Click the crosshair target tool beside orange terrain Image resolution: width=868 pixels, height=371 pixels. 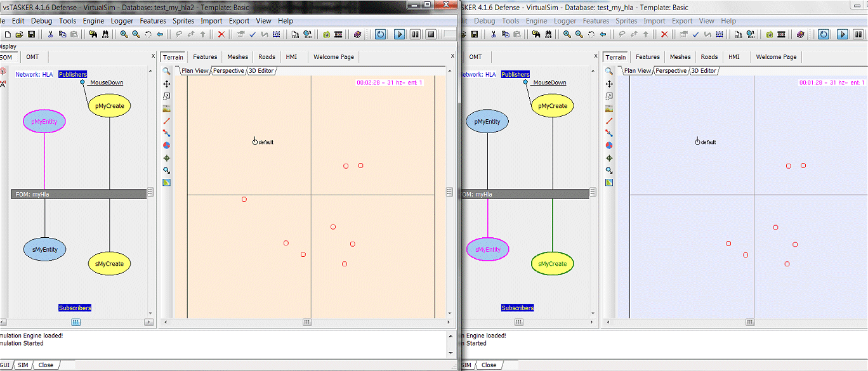tap(166, 158)
